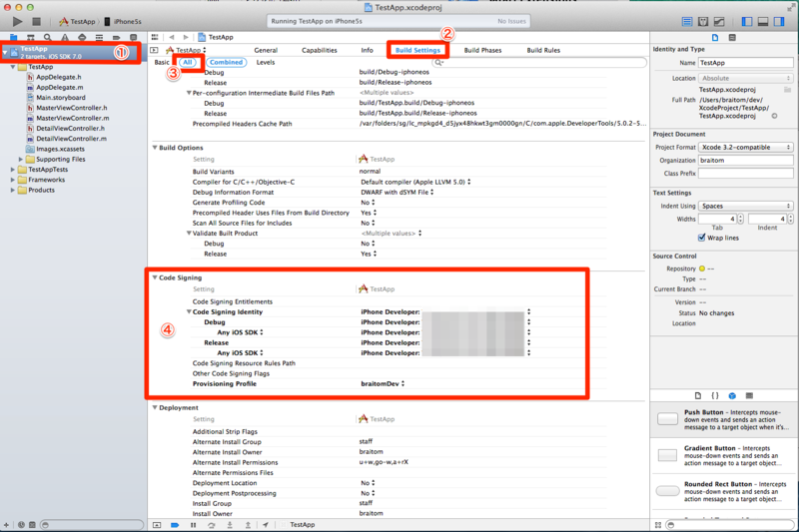The height and width of the screenshot is (532, 799).
Task: Select the Basic settings filter
Action: (162, 62)
